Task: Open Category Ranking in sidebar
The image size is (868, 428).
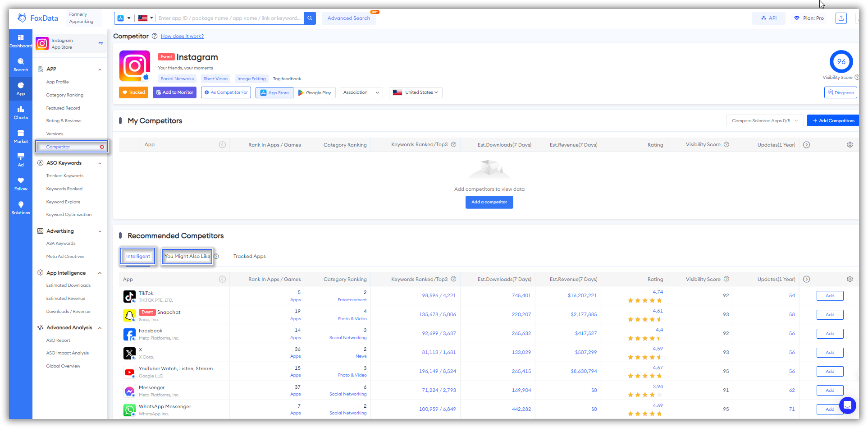Action: coord(64,95)
